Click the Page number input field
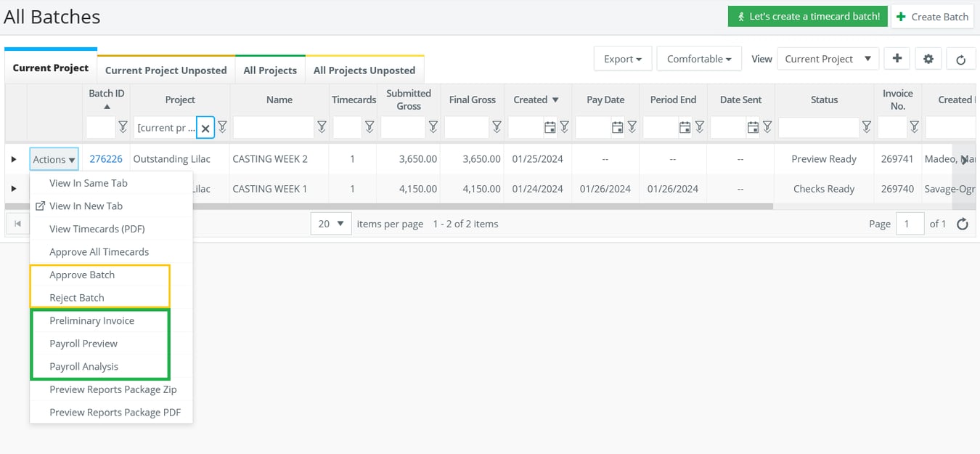This screenshot has width=980, height=454. click(910, 224)
